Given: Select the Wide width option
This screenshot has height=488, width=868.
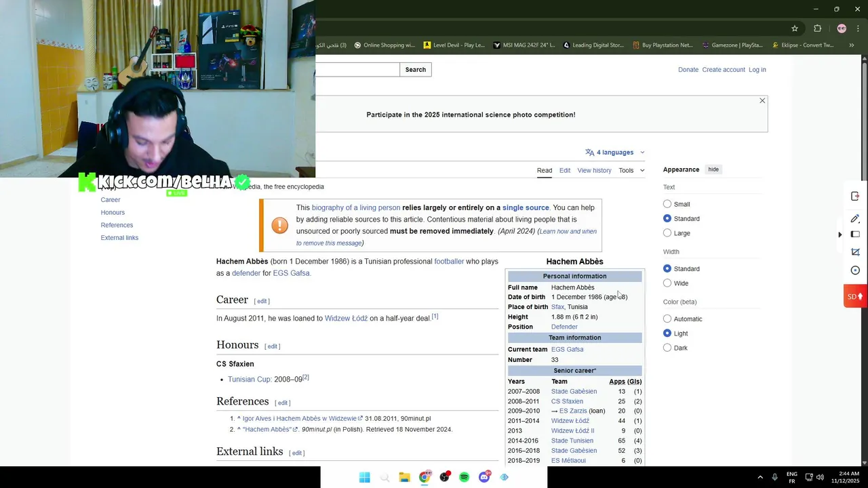Looking at the screenshot, I should click(667, 283).
